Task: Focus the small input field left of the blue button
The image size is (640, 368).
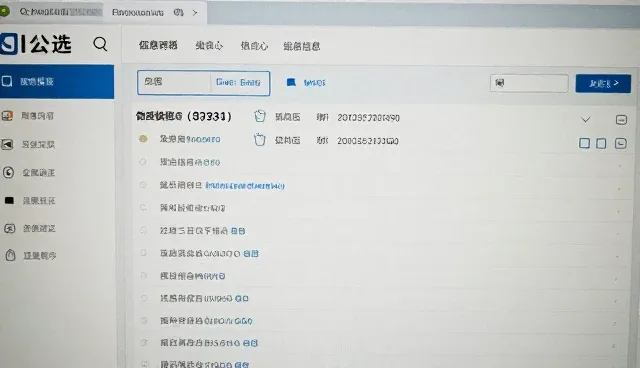Action: pos(529,83)
